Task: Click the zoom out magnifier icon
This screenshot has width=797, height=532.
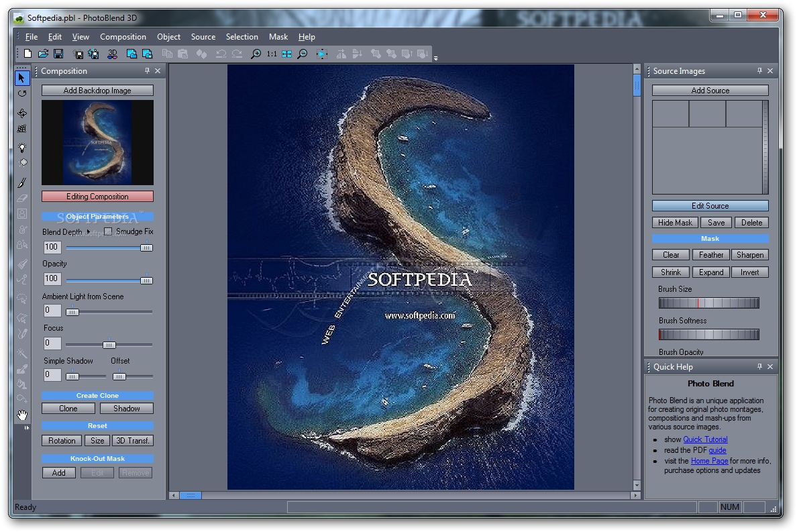Action: pyautogui.click(x=303, y=54)
